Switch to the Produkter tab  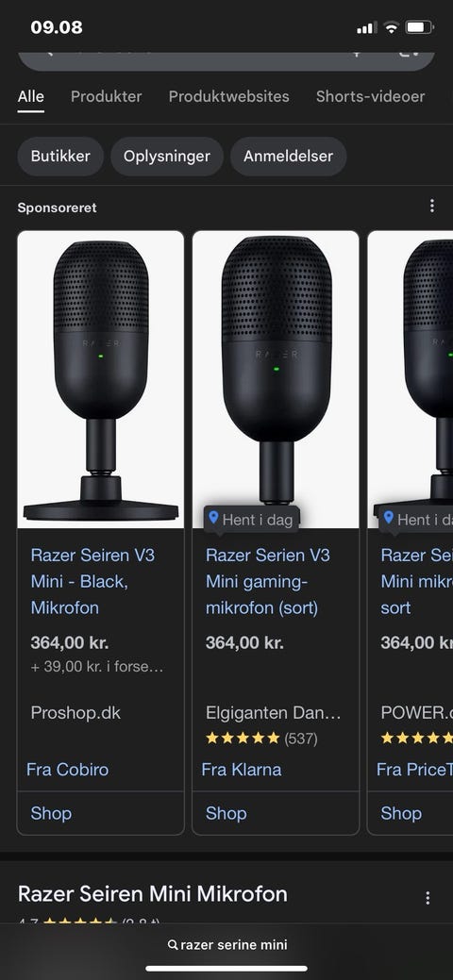[x=107, y=96]
